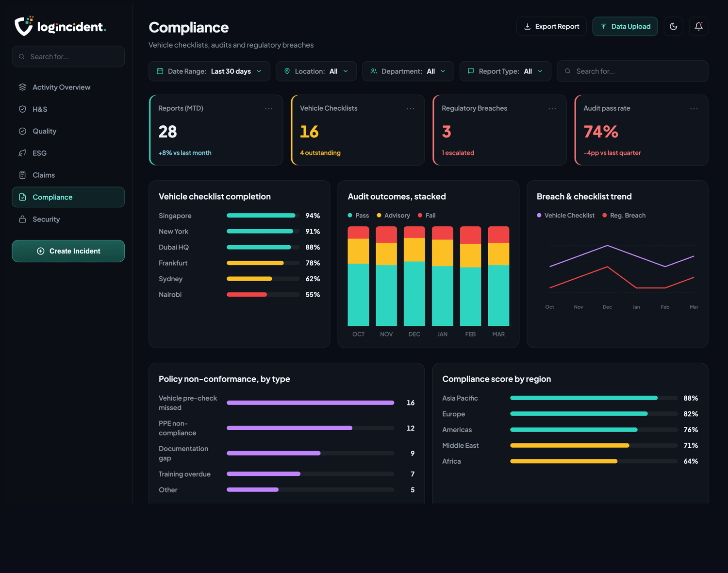The width and height of the screenshot is (728, 573).
Task: Click the calendar icon in Date Range
Action: pyautogui.click(x=160, y=71)
